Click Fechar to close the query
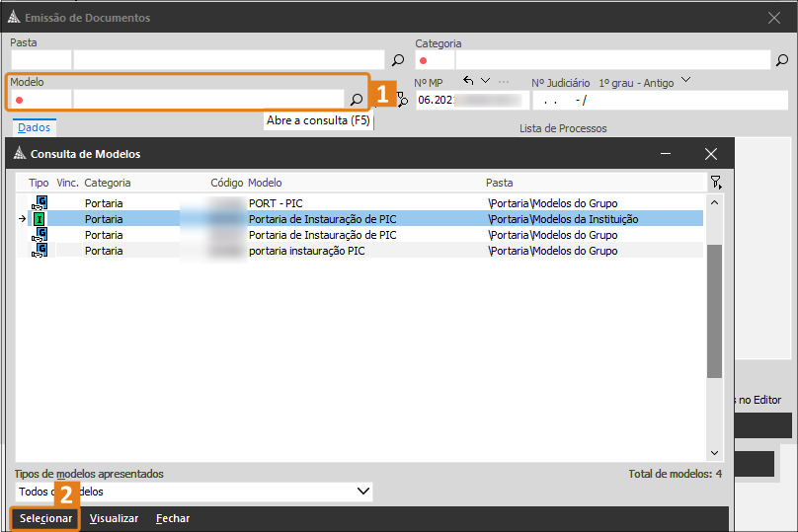The image size is (798, 532). pos(173,518)
